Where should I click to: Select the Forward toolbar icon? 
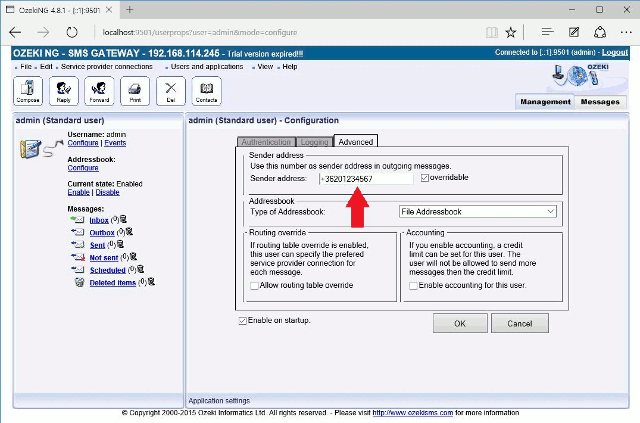[x=99, y=91]
